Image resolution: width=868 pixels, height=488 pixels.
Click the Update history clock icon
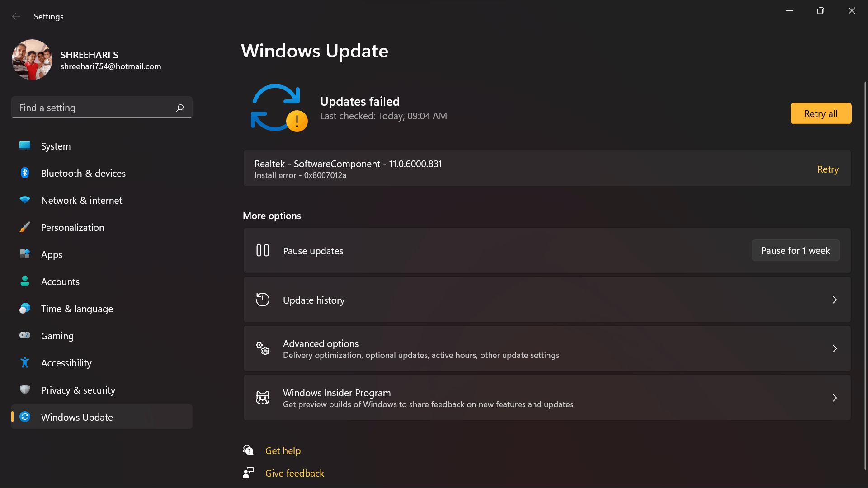[263, 300]
